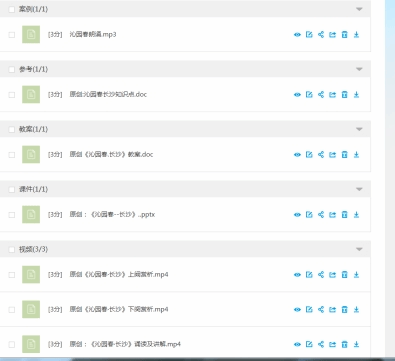
Task: Tick the checkbox of the 案例(1/1) group
Action: (12, 9)
